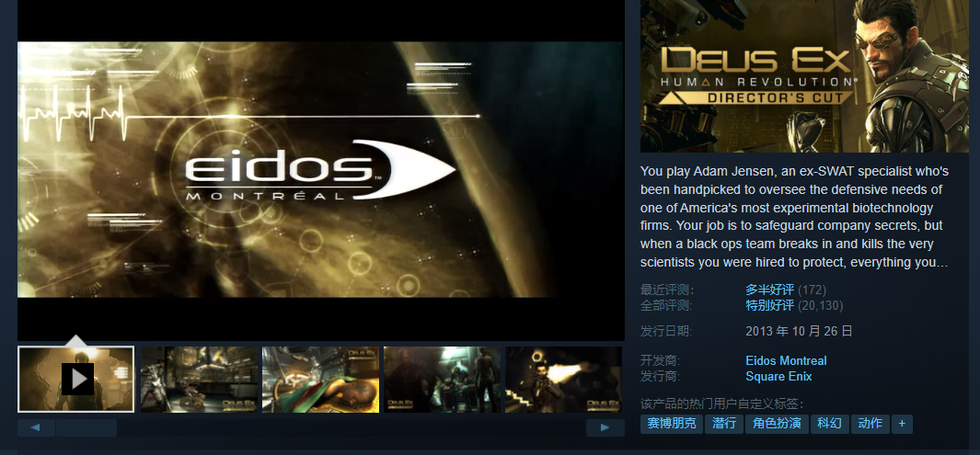Click the main Eidos Montreal video preview
980x455 pixels.
click(320, 169)
